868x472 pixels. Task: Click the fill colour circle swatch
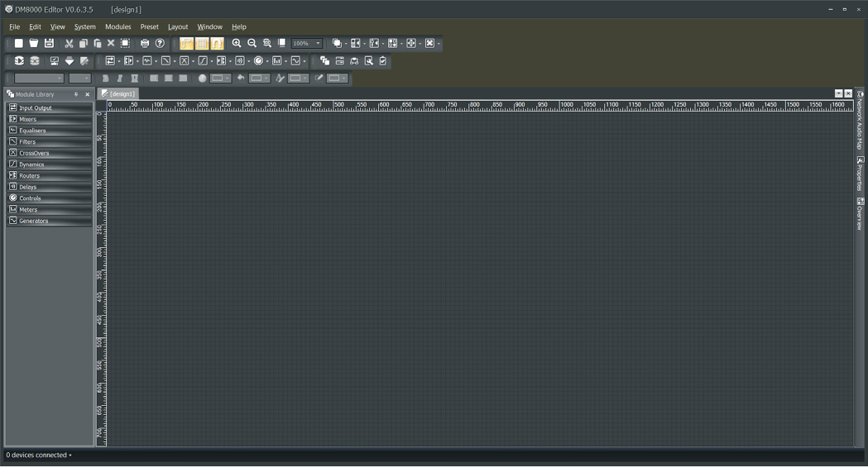point(202,79)
